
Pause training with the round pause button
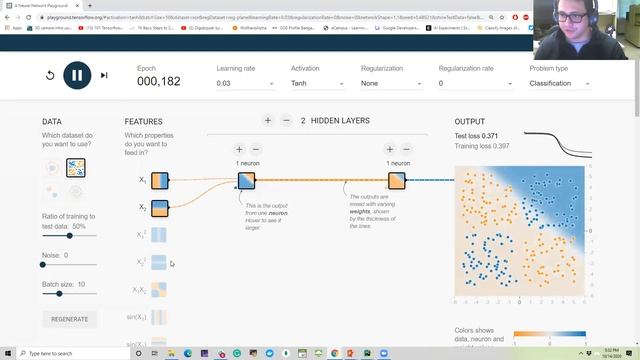pyautogui.click(x=77, y=75)
